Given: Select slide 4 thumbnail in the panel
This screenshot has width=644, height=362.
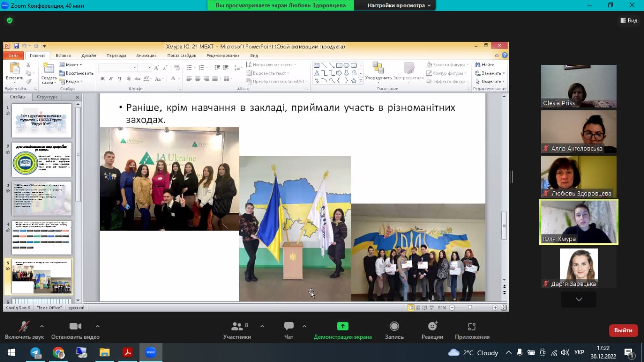Looking at the screenshot, I should point(42,237).
